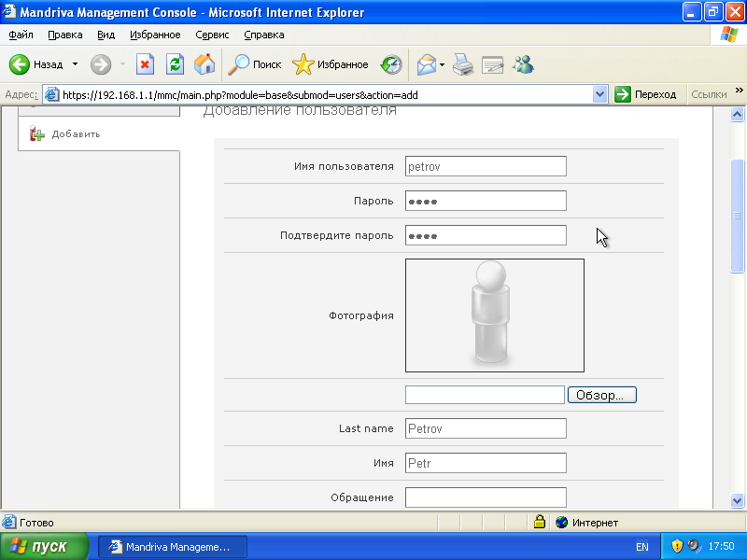Click the Mail envelope icon

427,64
